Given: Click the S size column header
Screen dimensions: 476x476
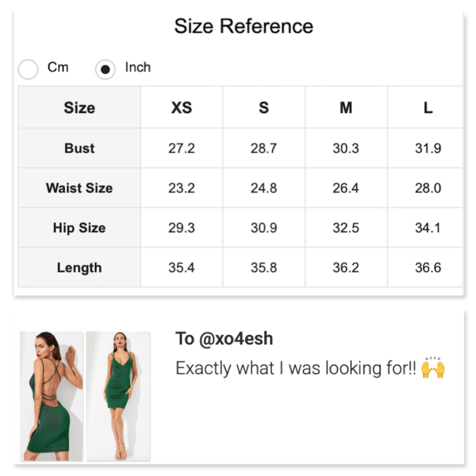Looking at the screenshot, I should click(x=264, y=108).
